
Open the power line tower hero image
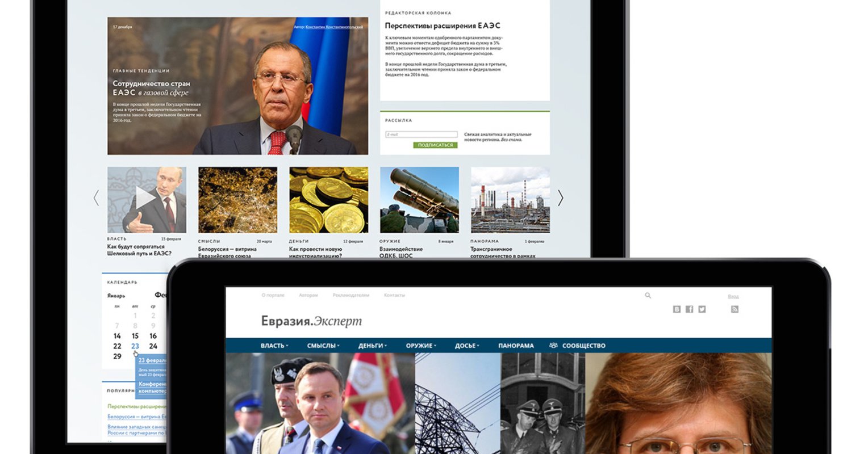[x=458, y=403]
